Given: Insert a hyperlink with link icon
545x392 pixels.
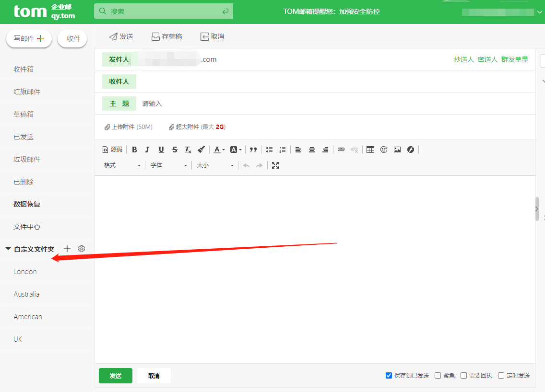Looking at the screenshot, I should point(341,150).
